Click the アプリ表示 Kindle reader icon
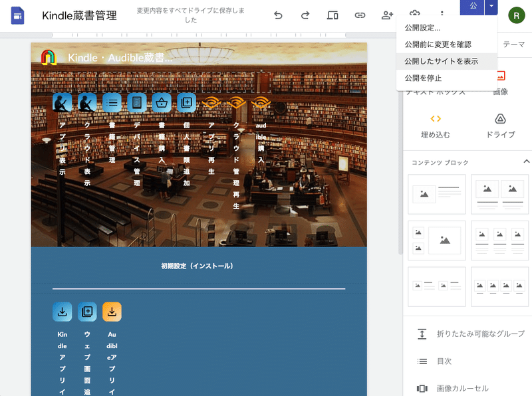The width and height of the screenshot is (532, 396). coord(63,103)
